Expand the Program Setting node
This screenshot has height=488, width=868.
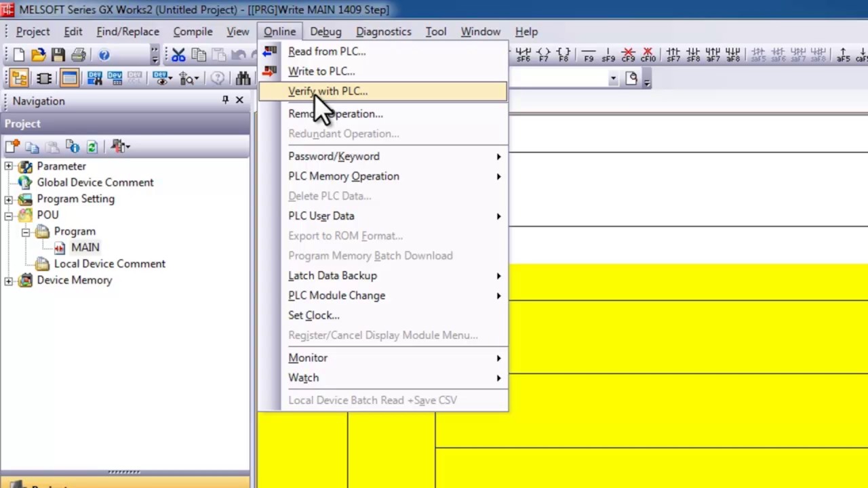tap(8, 199)
